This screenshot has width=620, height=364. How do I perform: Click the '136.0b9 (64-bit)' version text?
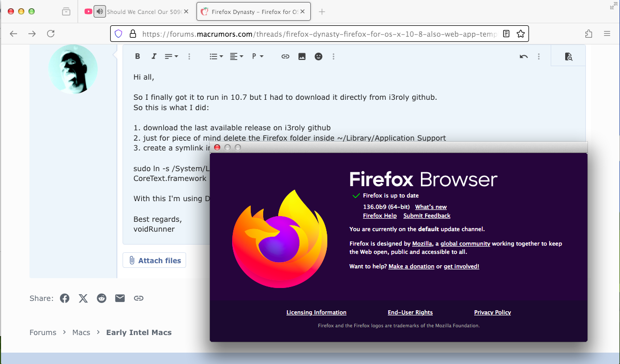click(386, 207)
